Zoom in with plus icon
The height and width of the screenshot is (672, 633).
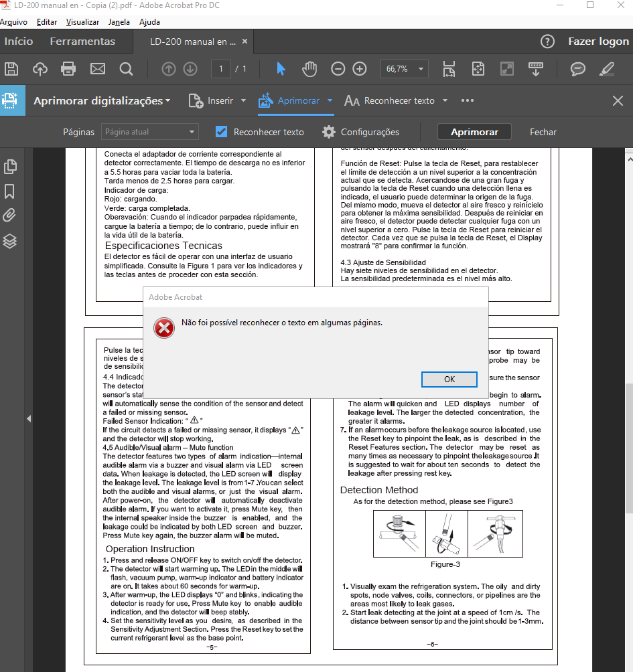[x=360, y=69]
